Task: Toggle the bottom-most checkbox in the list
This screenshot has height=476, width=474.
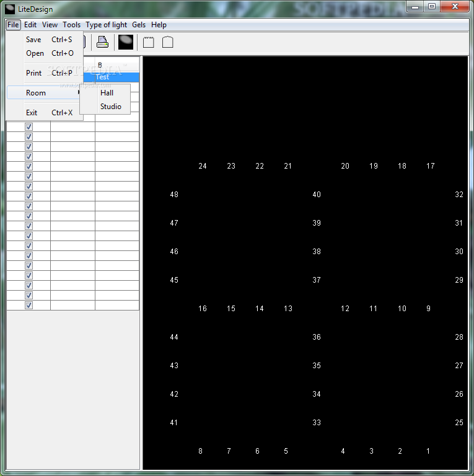Action: click(29, 305)
